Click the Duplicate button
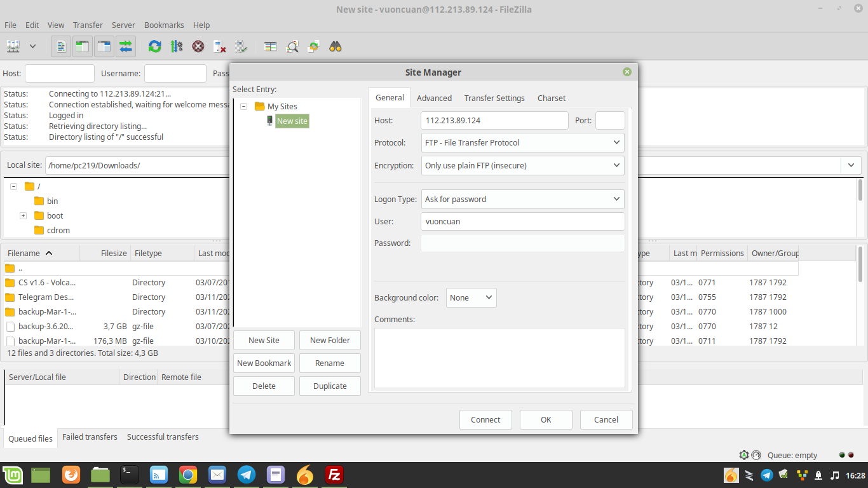Screen dimensions: 868x488 pyautogui.click(x=330, y=386)
